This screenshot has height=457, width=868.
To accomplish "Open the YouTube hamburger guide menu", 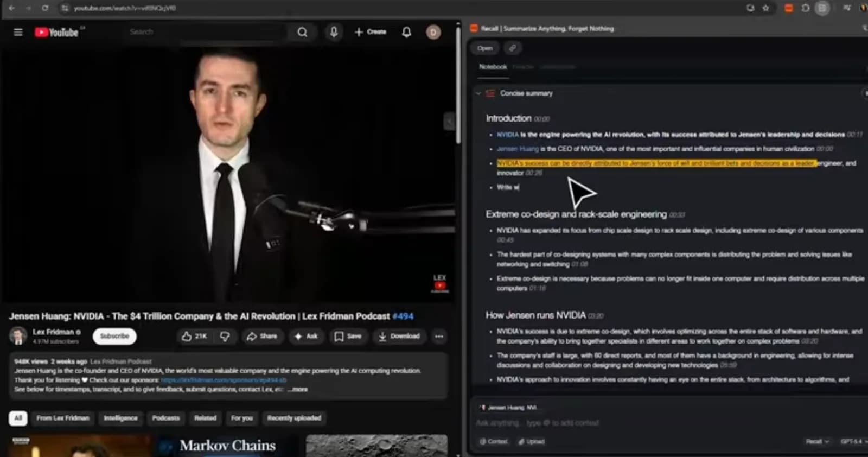I will click(18, 32).
